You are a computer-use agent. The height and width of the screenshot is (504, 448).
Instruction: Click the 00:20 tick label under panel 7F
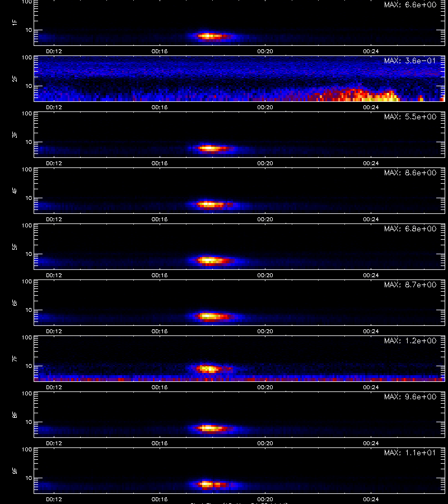click(265, 388)
